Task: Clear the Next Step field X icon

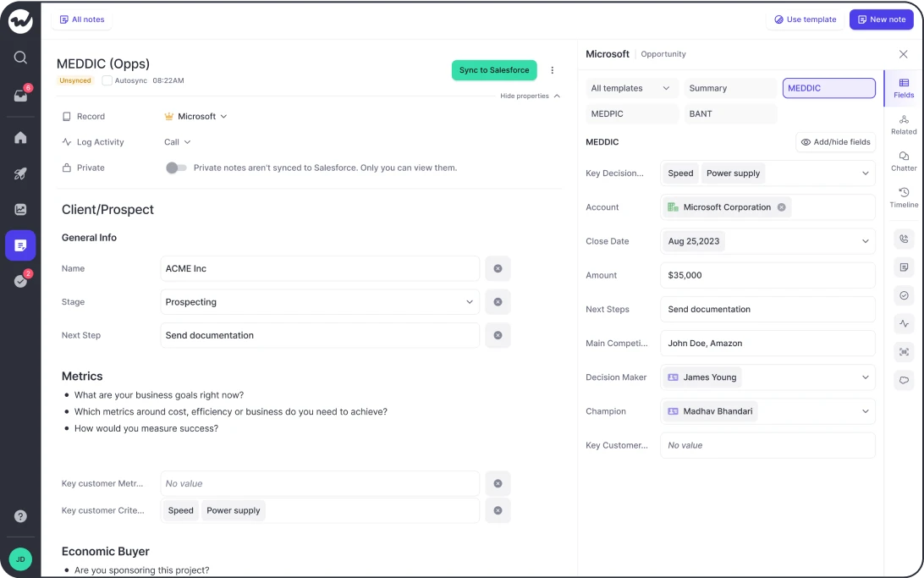Action: pyautogui.click(x=498, y=335)
